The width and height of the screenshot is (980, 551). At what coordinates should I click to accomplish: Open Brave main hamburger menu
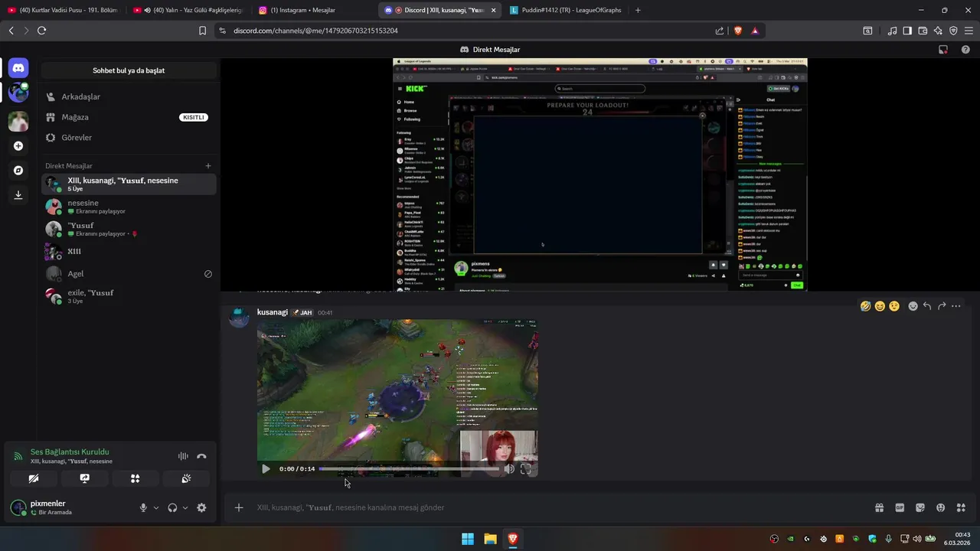click(x=969, y=31)
